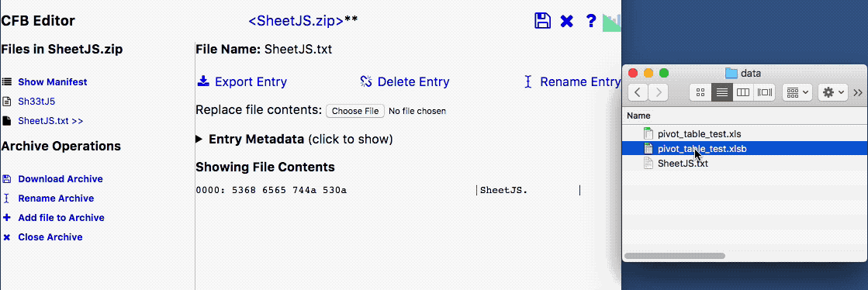Select Finder list view icon
This screenshot has height=290, width=868.
point(722,92)
